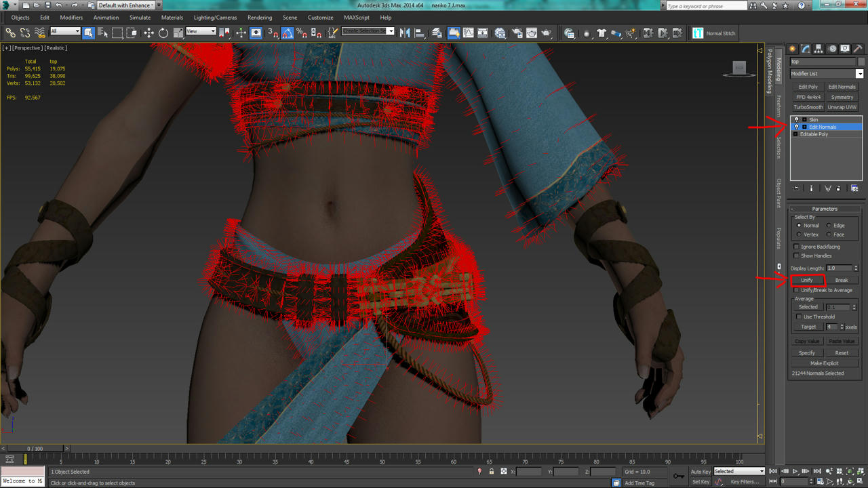Open Default with Enhance workspace dropdown
The height and width of the screenshot is (488, 868).
point(125,5)
